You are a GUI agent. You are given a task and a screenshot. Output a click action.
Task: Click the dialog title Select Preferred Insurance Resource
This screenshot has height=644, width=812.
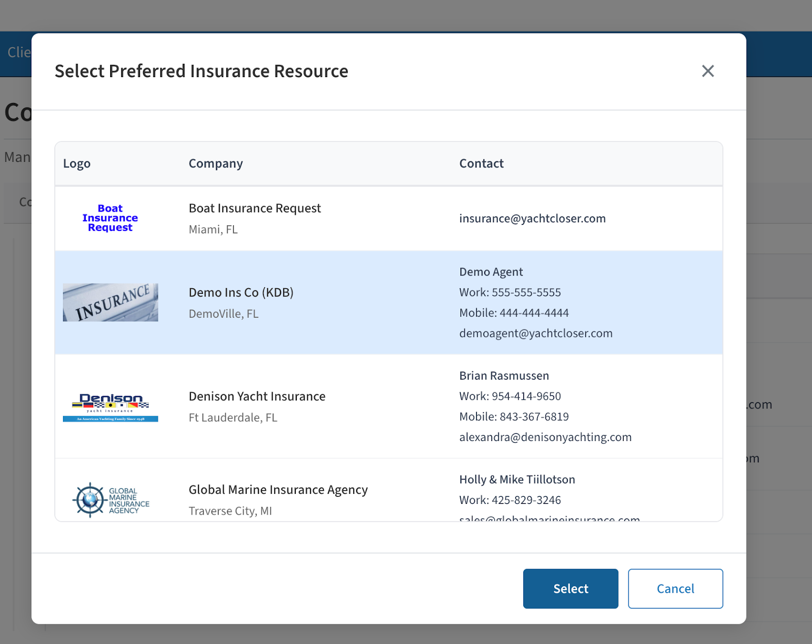(201, 71)
